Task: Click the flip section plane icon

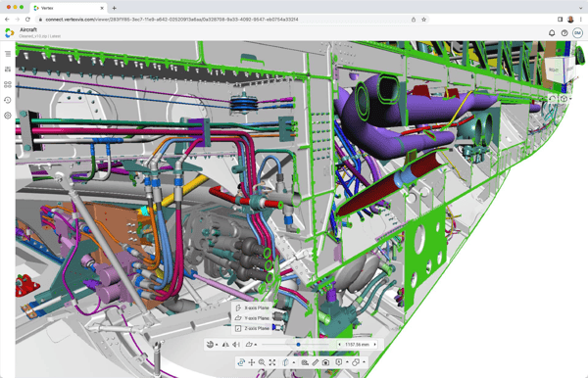Action: [x=225, y=345]
